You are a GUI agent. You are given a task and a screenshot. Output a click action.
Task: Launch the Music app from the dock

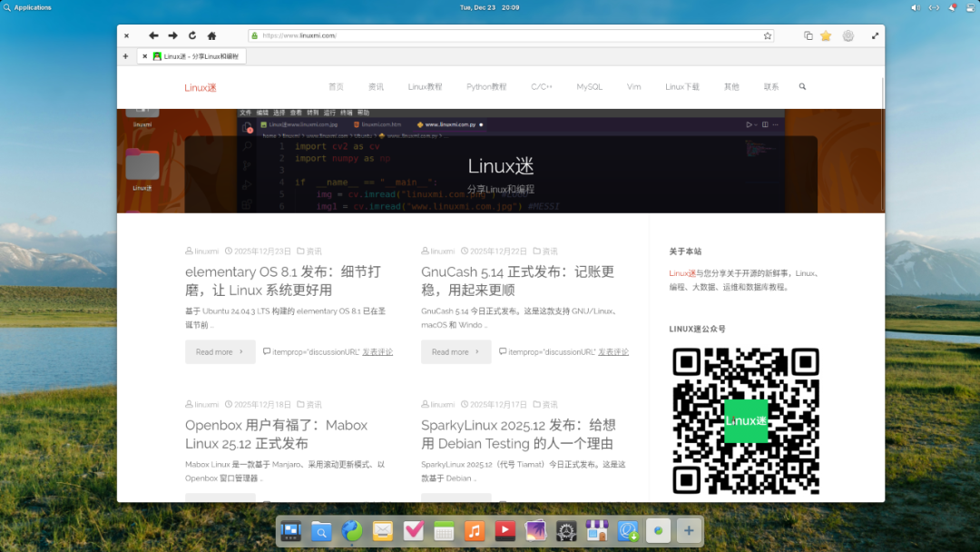(x=474, y=530)
